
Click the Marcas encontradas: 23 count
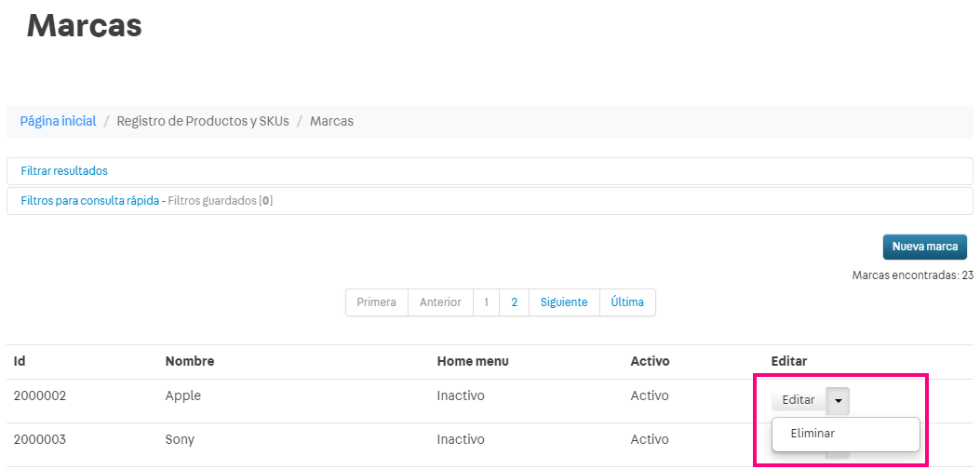[913, 275]
